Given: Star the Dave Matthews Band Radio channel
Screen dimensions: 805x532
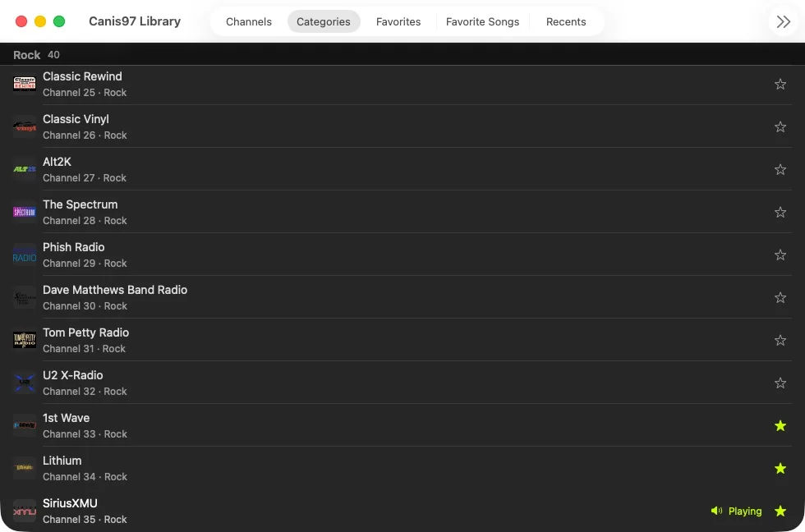Looking at the screenshot, I should click(x=780, y=297).
